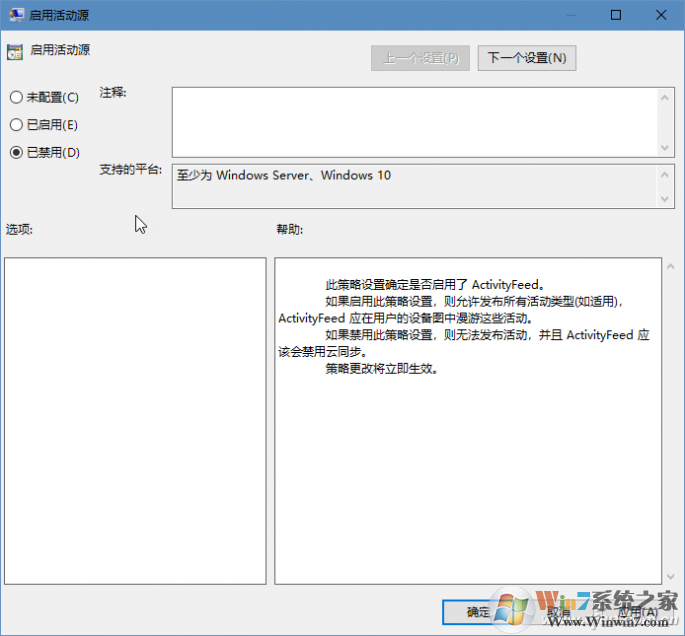Click the 支持的平台 scroll down arrow
The width and height of the screenshot is (685, 636).
pos(665,199)
